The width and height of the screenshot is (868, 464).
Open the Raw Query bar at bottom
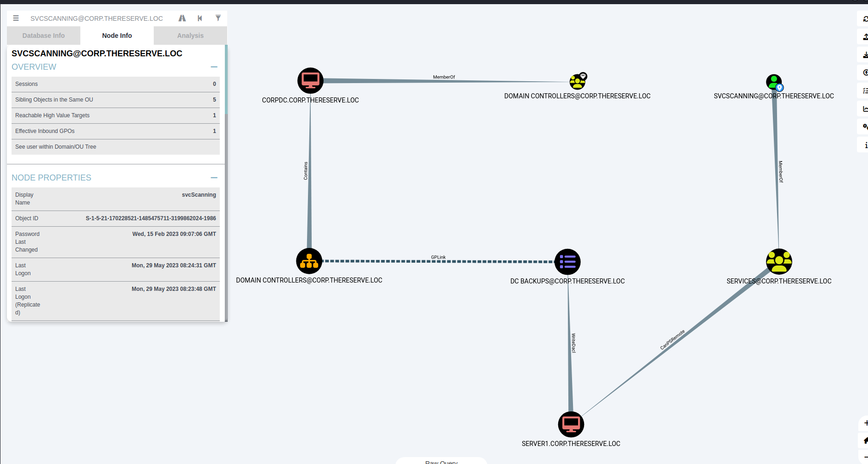click(441, 461)
